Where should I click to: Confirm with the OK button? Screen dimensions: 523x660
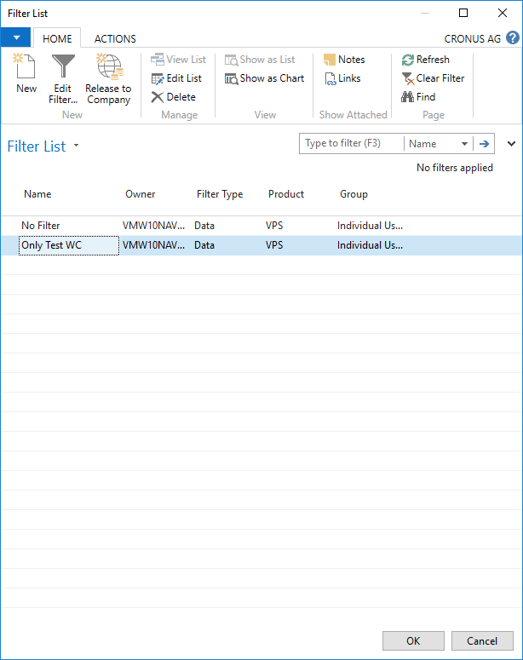point(413,641)
